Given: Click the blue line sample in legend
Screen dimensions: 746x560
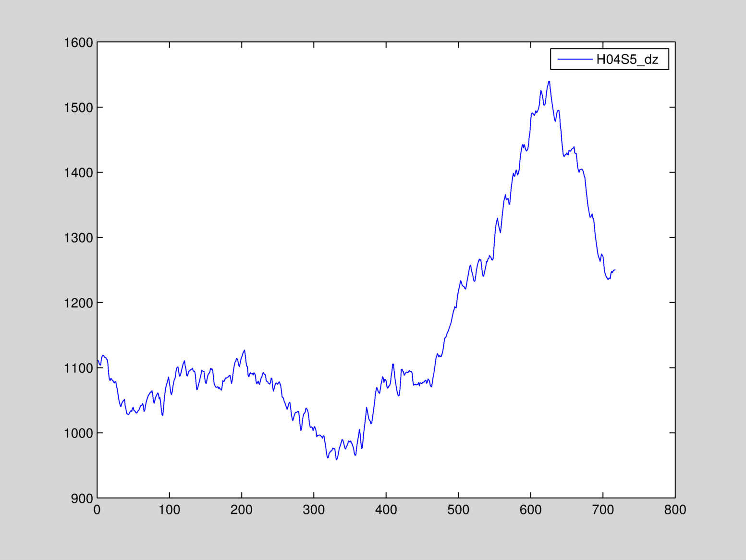Looking at the screenshot, I should click(575, 60).
